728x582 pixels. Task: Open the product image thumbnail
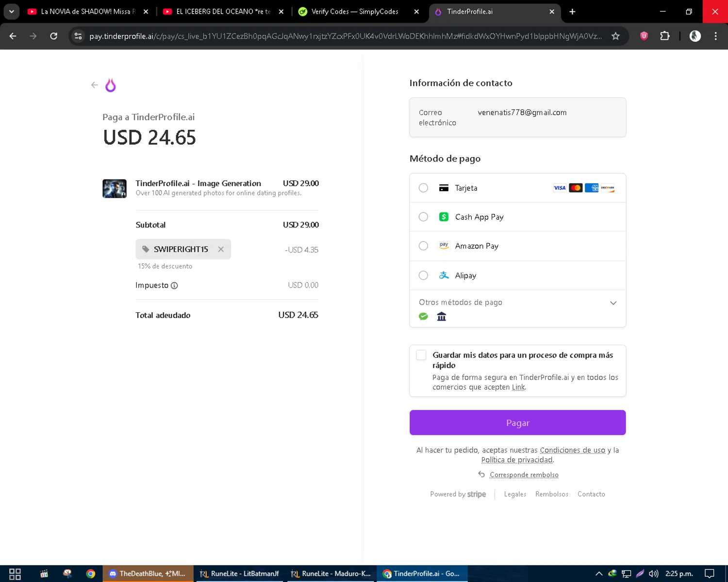tap(115, 189)
